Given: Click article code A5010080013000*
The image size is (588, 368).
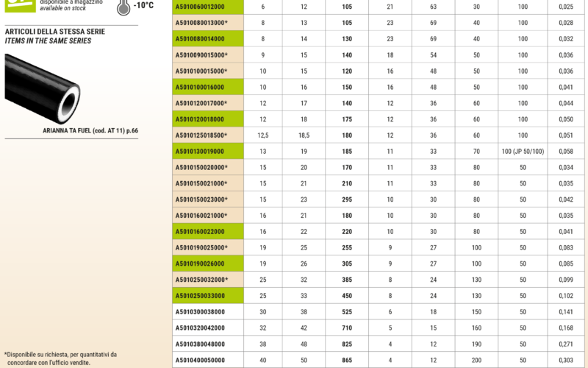Looking at the screenshot, I should tap(201, 23).
